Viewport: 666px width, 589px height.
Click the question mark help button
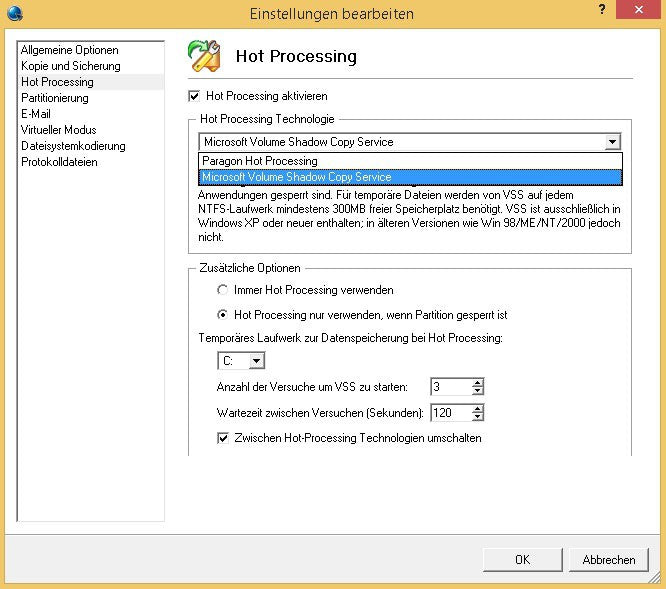click(x=602, y=9)
